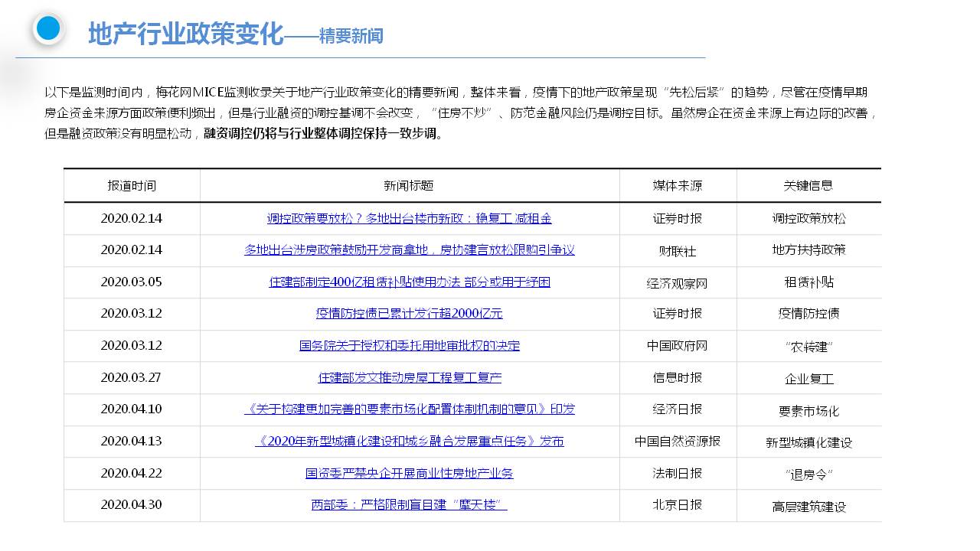
Task: Click the 两部委：严格限制盲目建摩天楼 link
Action: pyautogui.click(x=409, y=504)
